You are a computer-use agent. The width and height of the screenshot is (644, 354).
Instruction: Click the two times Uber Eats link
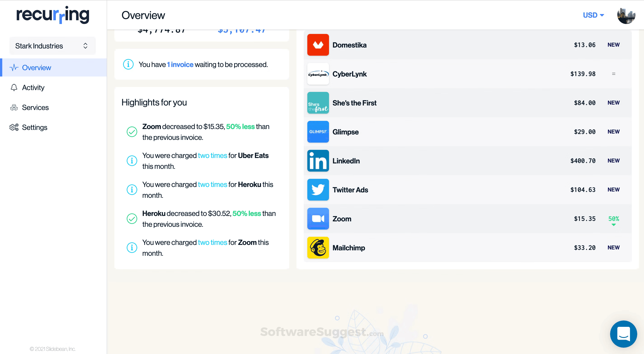point(212,155)
